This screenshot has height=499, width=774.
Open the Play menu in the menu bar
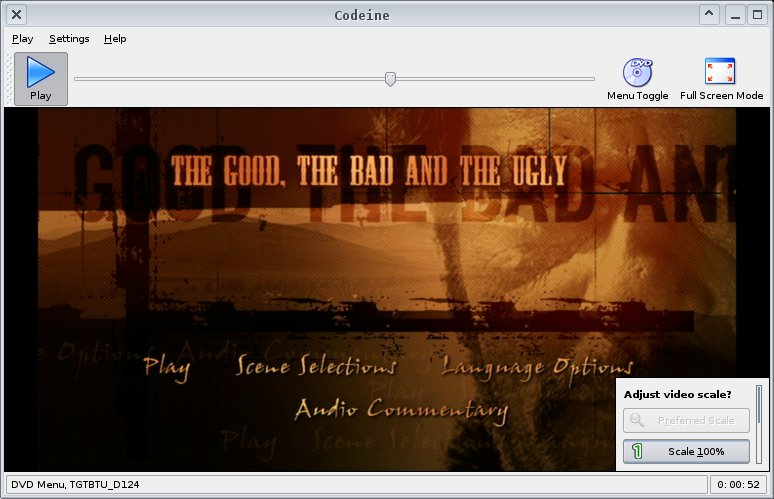(x=22, y=38)
